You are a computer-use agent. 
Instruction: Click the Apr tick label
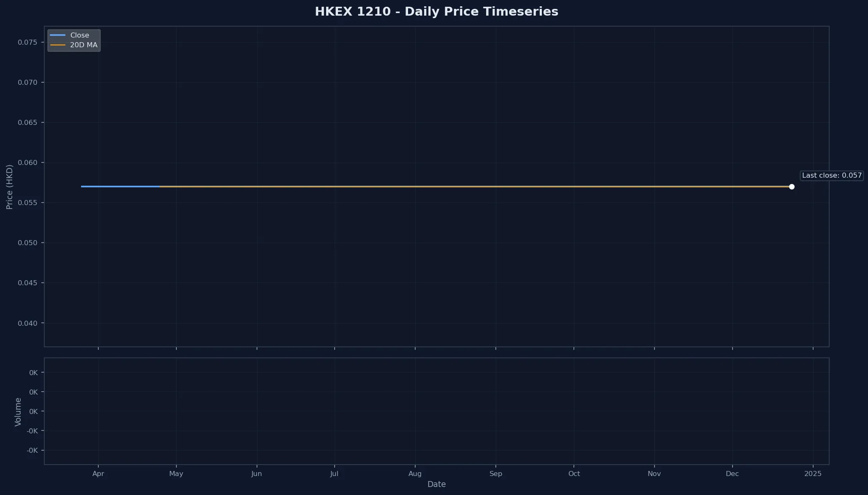98,474
